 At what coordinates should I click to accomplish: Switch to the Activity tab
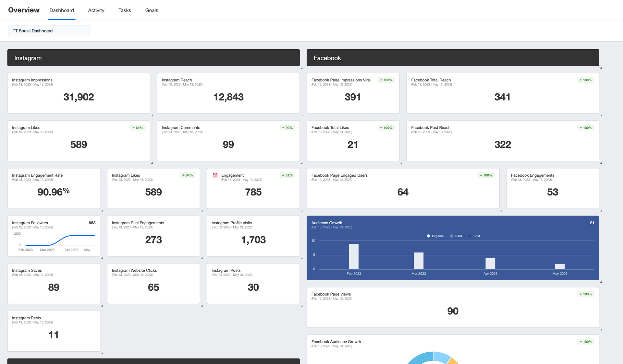pyautogui.click(x=96, y=10)
